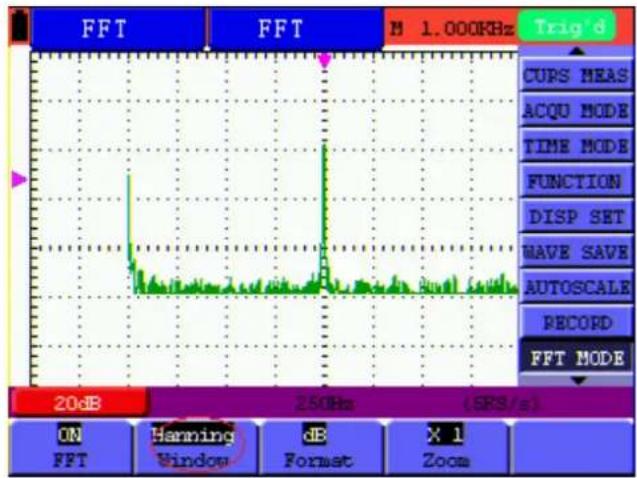Toggle FFT ON setting
The image size is (637, 478).
[70, 448]
